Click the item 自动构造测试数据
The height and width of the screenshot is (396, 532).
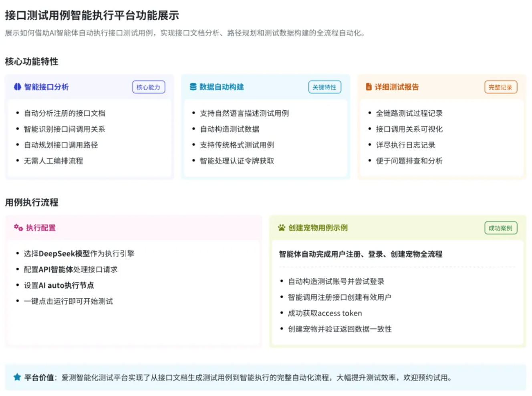[x=230, y=129]
